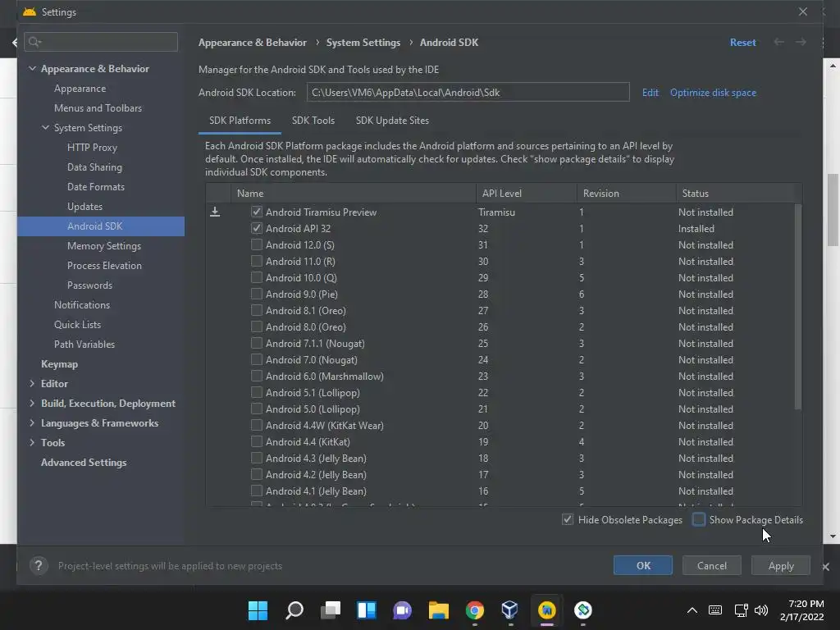Open Advanced Settings page
840x630 pixels.
tap(84, 463)
